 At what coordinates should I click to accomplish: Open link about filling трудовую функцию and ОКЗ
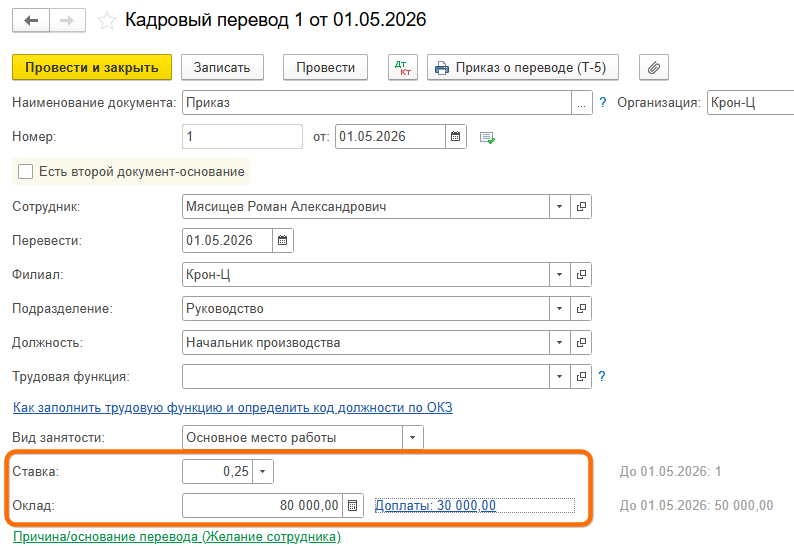click(x=232, y=407)
